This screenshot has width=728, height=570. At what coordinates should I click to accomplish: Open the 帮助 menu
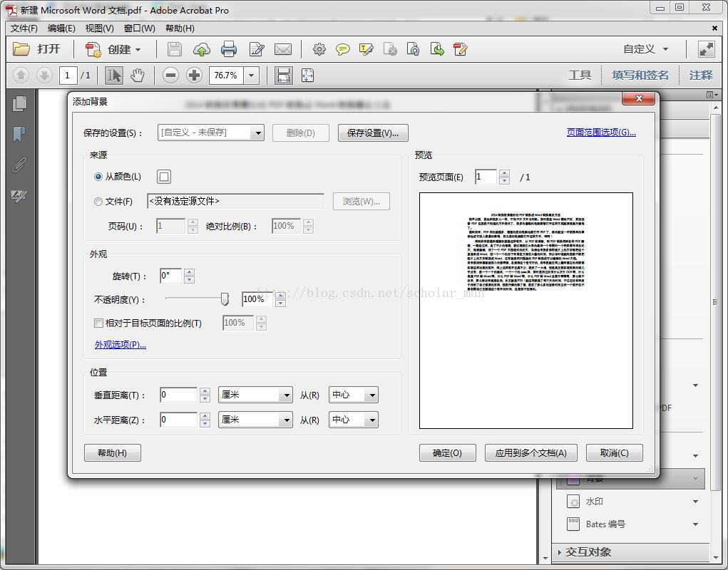[x=180, y=28]
